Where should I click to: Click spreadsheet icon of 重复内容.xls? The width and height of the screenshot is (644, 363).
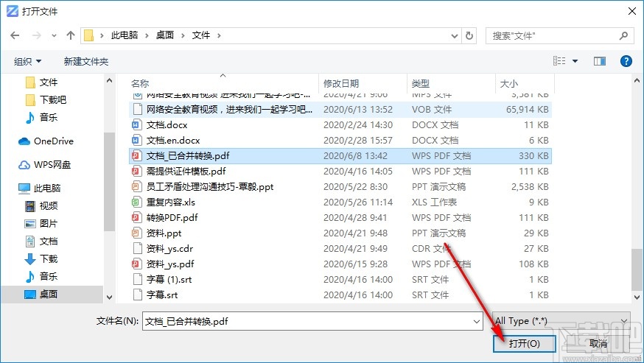(x=137, y=202)
